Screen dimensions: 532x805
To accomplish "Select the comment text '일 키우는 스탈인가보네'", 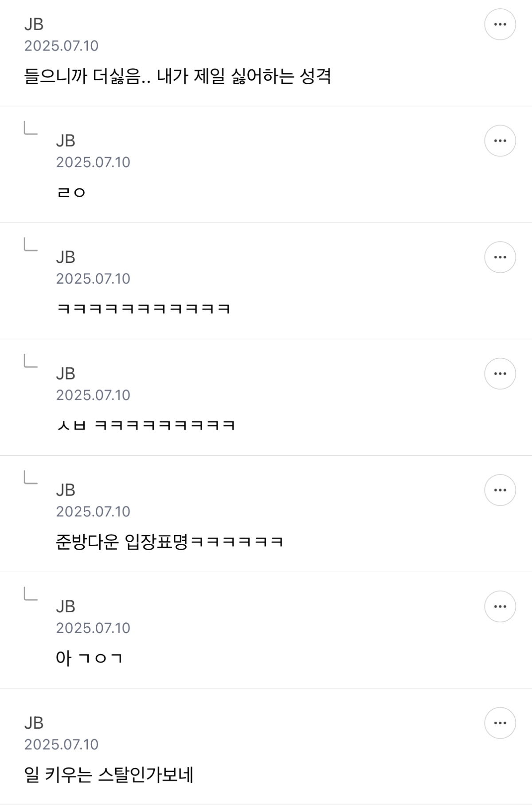I will 109,775.
